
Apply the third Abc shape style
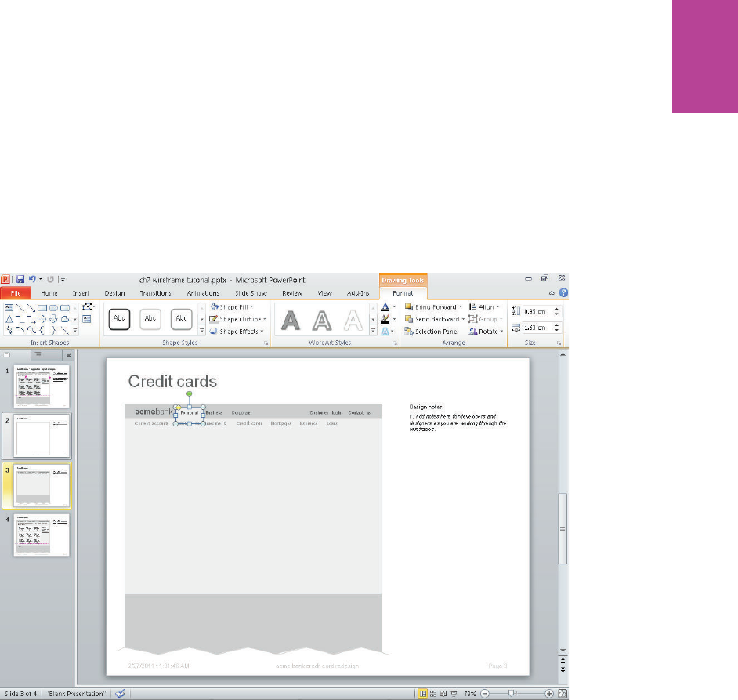pos(181,319)
